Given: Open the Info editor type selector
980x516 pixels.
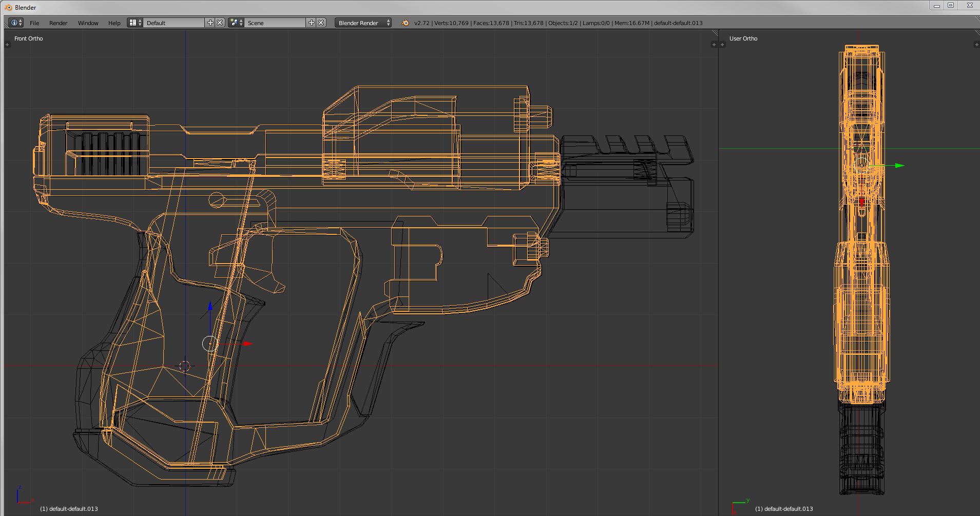Looking at the screenshot, I should [x=16, y=23].
